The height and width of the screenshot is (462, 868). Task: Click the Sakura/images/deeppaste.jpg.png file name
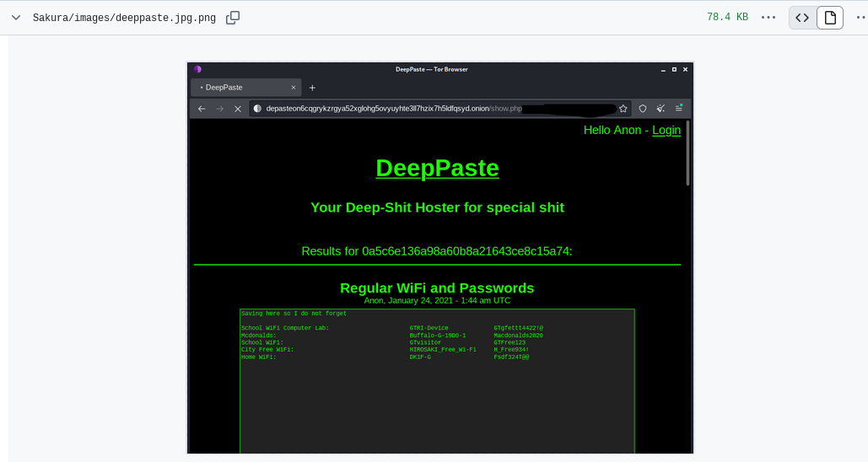pos(124,18)
